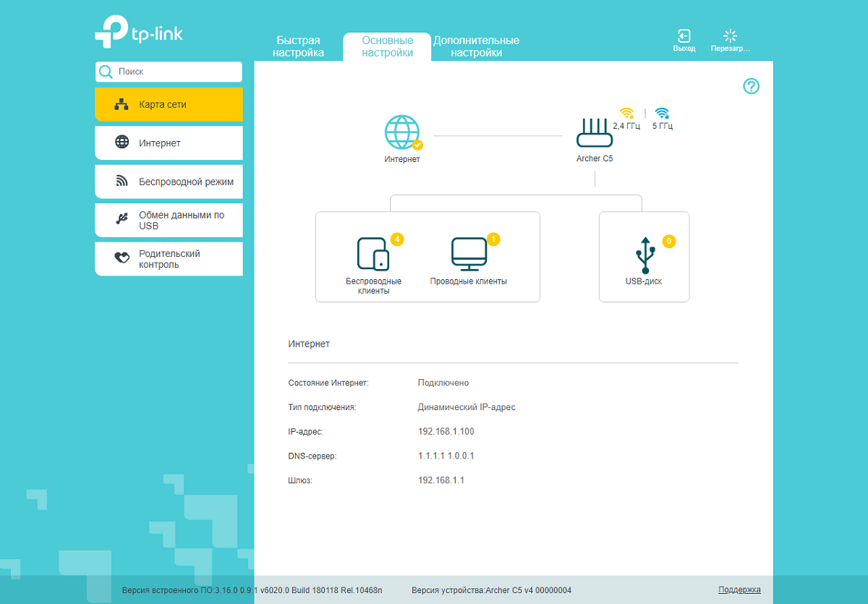The width and height of the screenshot is (868, 604).
Task: Open Проводные клиенты monitor icon
Action: (x=469, y=254)
